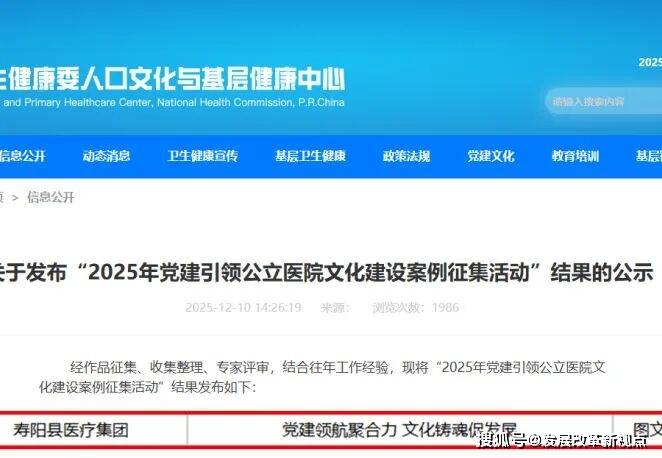Screen dimensions: 662x458
Task: Click the 浏览次数 1986 view counter
Action: [x=416, y=307]
